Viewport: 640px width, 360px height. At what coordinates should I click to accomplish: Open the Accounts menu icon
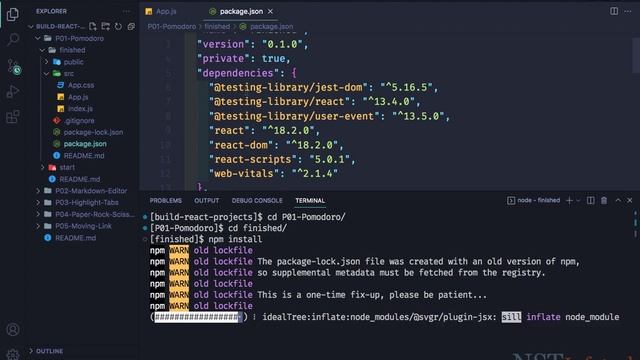[13, 329]
